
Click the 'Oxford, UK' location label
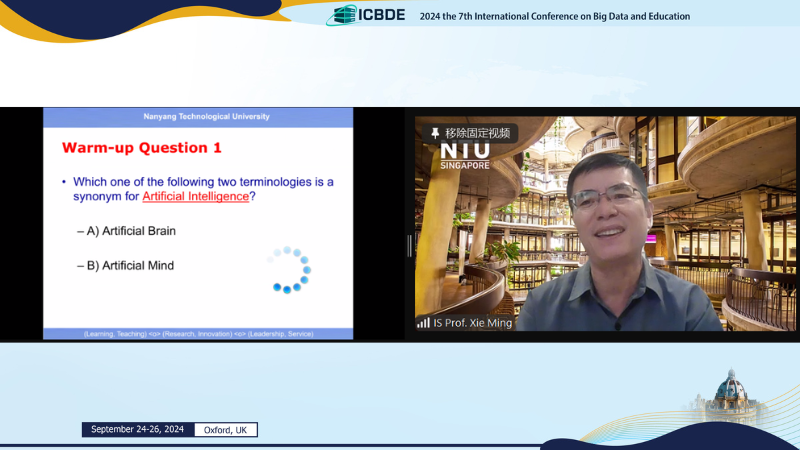[225, 430]
